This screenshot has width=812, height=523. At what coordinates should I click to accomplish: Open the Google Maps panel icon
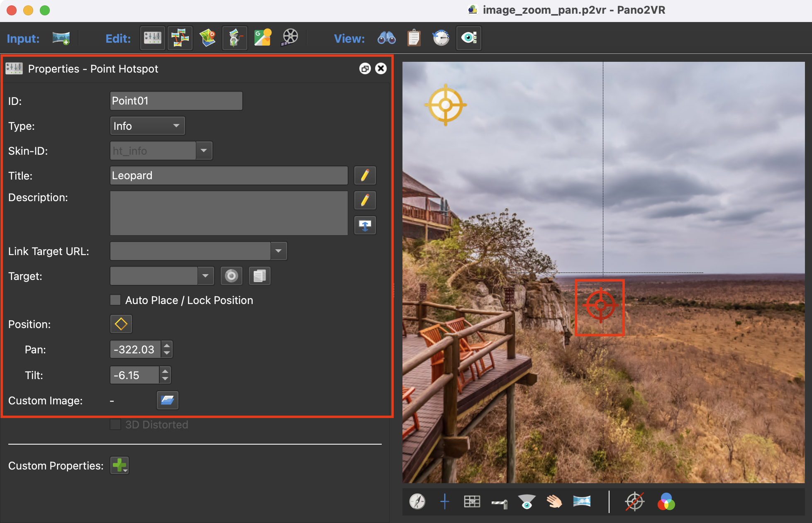(262, 39)
